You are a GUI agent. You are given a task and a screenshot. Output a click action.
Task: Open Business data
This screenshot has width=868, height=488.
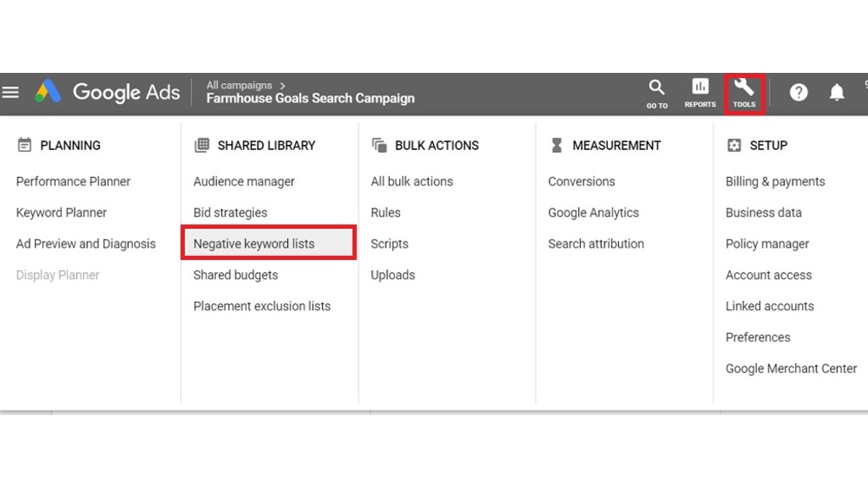(764, 213)
